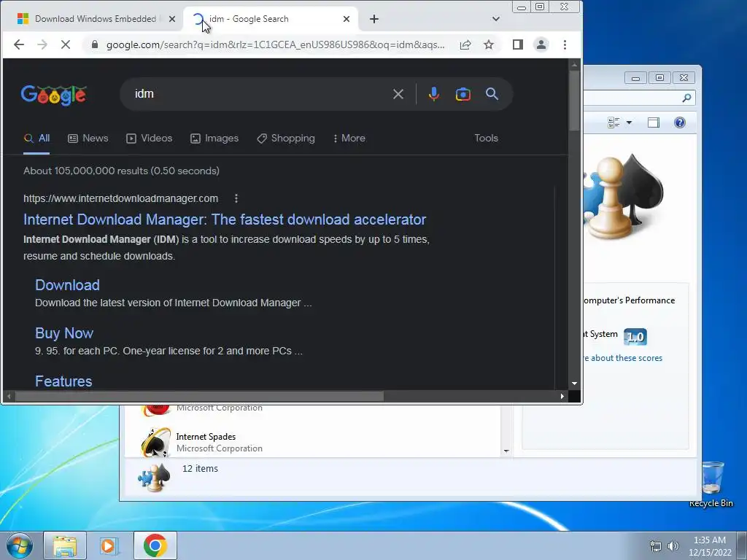Open the Download sitelink
Viewport: 747px width, 560px height.
click(67, 285)
